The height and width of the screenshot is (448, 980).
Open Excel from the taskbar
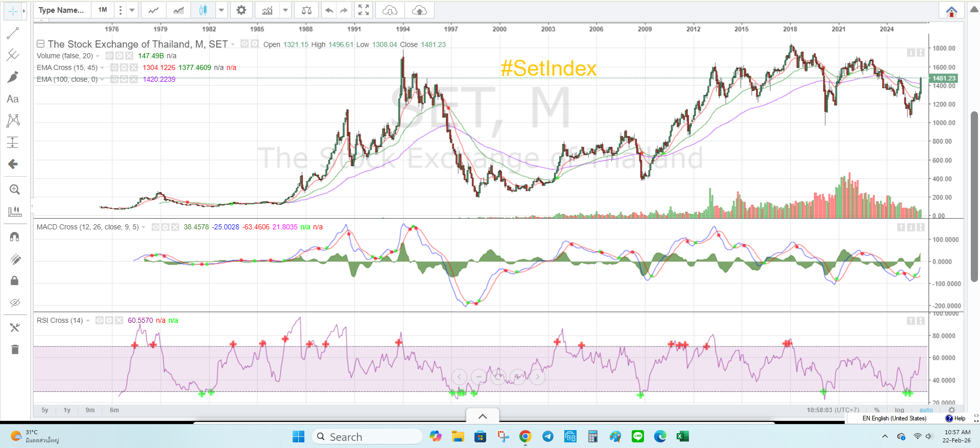682,436
